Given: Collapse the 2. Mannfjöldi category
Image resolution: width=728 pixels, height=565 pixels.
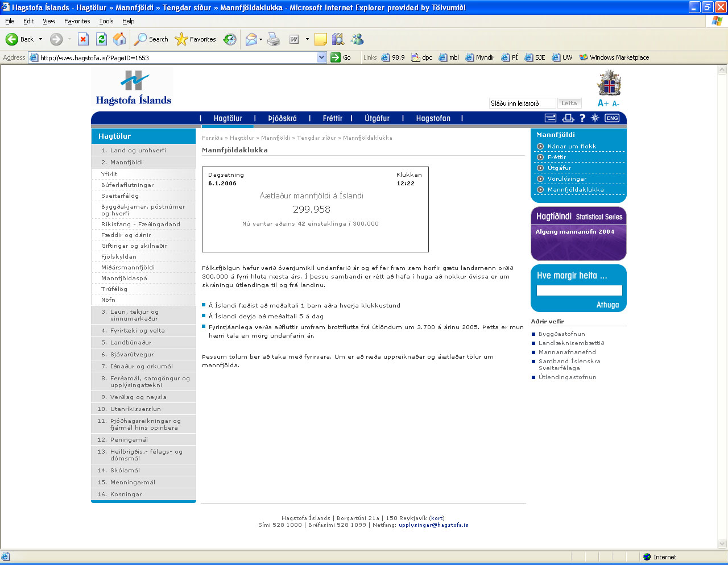Looking at the screenshot, I should pyautogui.click(x=143, y=163).
